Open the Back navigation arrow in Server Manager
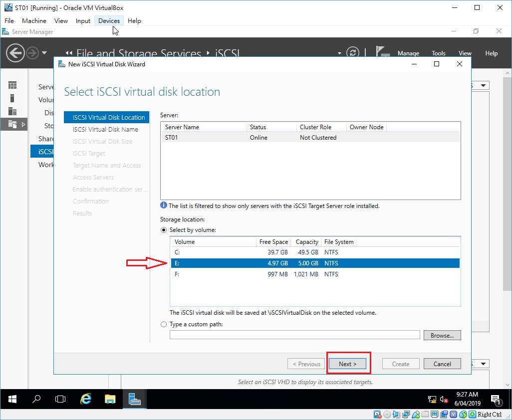Screen dimensions: 512x420 pyautogui.click(x=15, y=52)
